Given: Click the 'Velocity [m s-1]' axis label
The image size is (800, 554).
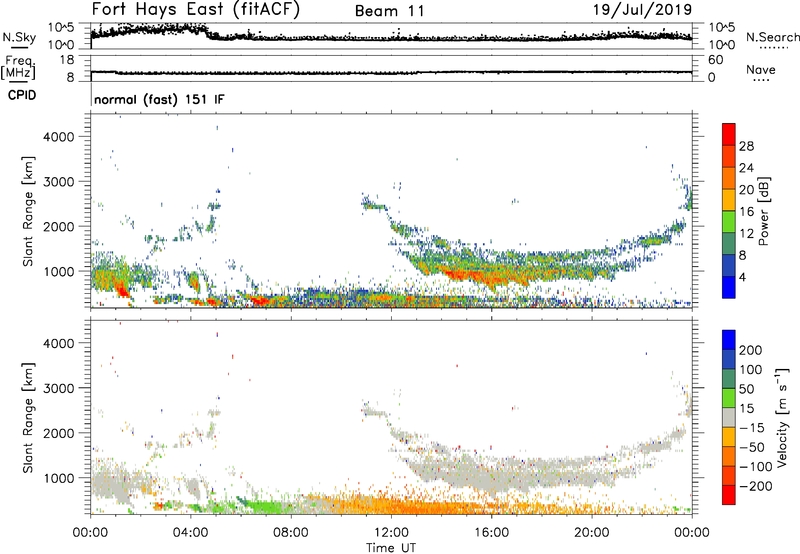Looking at the screenshot, I should [782, 417].
